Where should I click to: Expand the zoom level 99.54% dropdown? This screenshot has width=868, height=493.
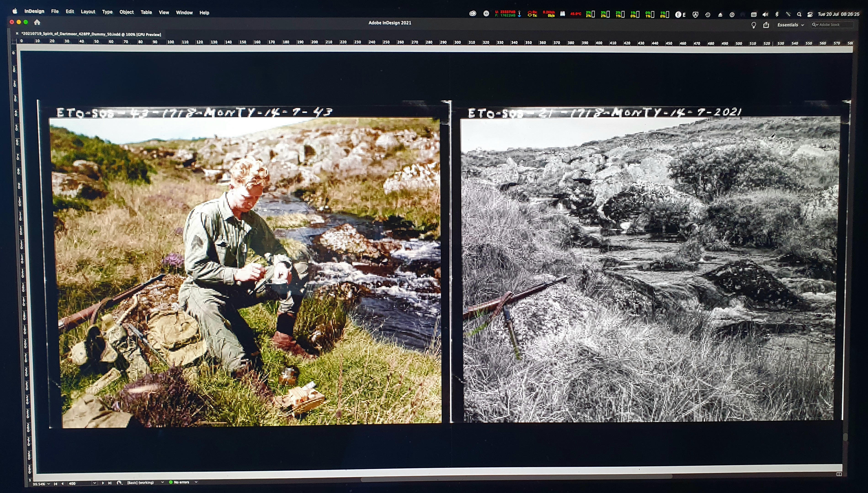coord(48,484)
